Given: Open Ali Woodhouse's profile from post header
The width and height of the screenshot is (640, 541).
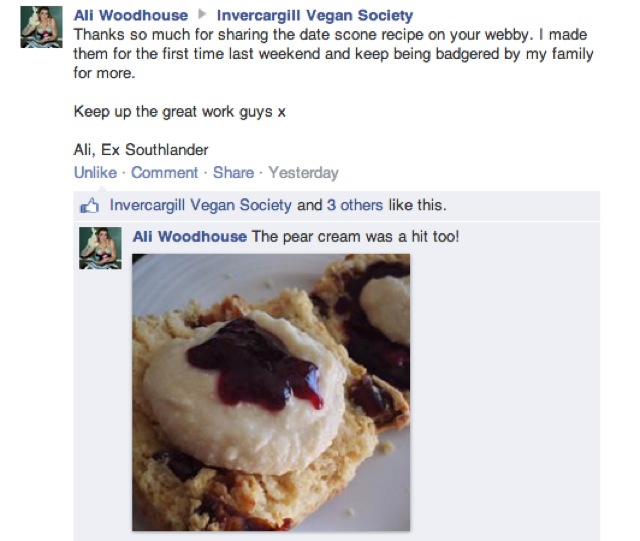Looking at the screenshot, I should click(131, 15).
